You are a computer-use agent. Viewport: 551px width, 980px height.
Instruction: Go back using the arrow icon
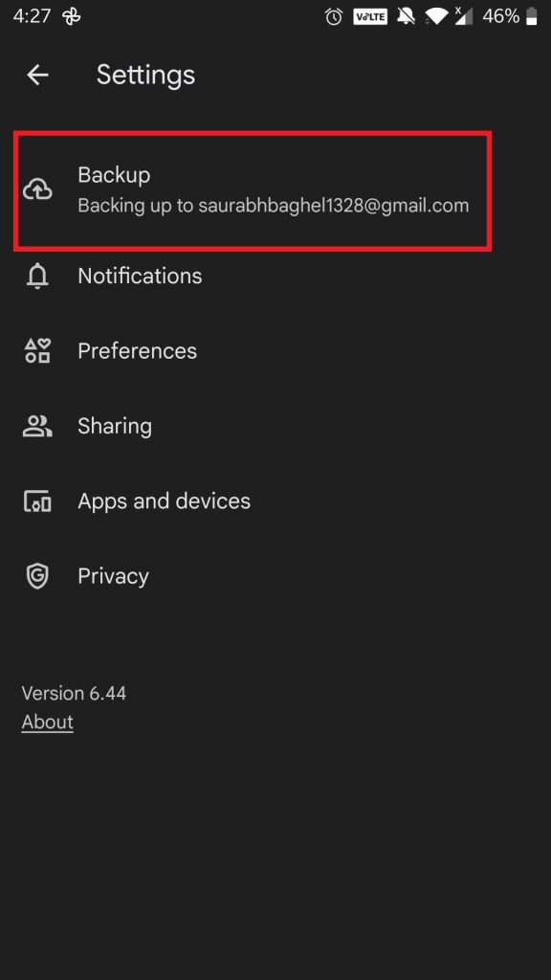(37, 75)
